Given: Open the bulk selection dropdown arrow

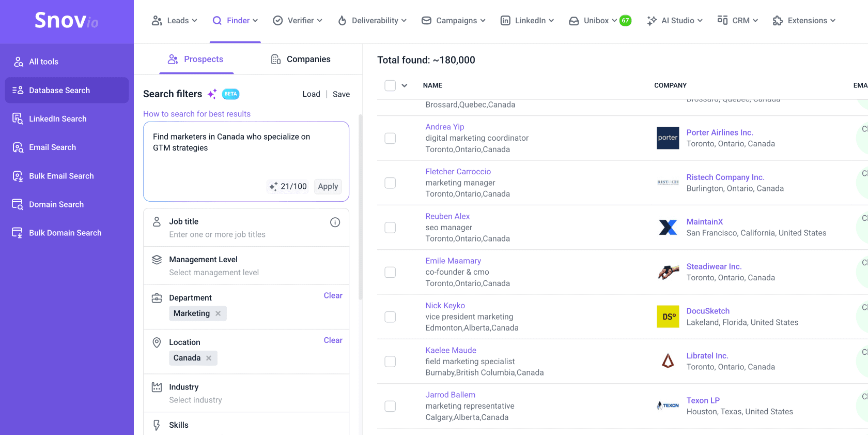Looking at the screenshot, I should [x=405, y=85].
